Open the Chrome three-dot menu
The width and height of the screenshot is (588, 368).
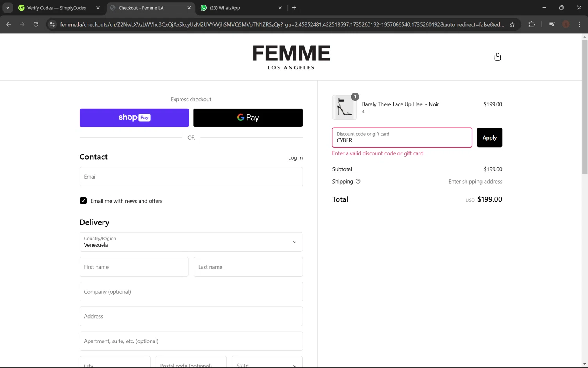click(x=579, y=24)
